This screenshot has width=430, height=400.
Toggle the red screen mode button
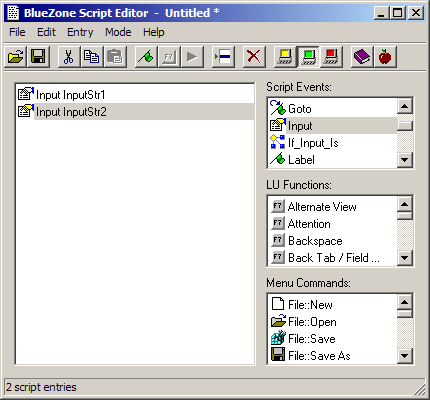[x=331, y=57]
